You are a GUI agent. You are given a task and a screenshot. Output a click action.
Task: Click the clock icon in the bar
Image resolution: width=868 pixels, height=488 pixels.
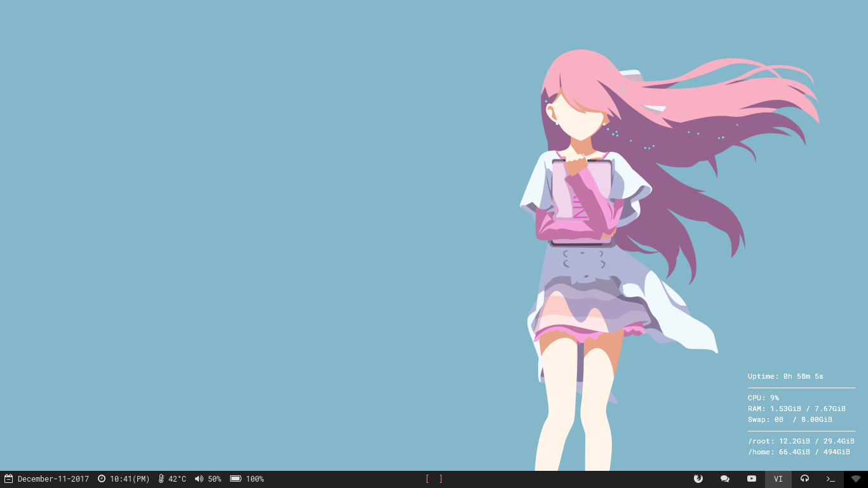(102, 478)
